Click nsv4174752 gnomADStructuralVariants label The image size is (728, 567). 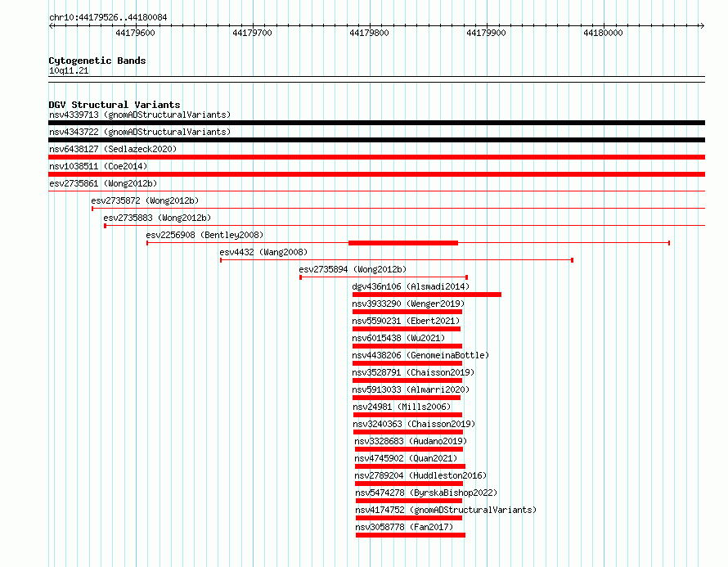pos(446,510)
